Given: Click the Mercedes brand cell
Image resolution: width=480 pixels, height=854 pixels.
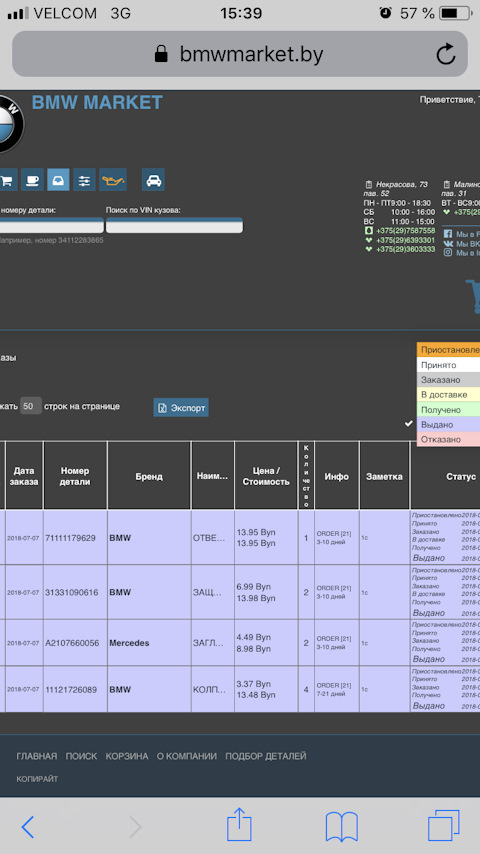Looking at the screenshot, I should [x=149, y=643].
